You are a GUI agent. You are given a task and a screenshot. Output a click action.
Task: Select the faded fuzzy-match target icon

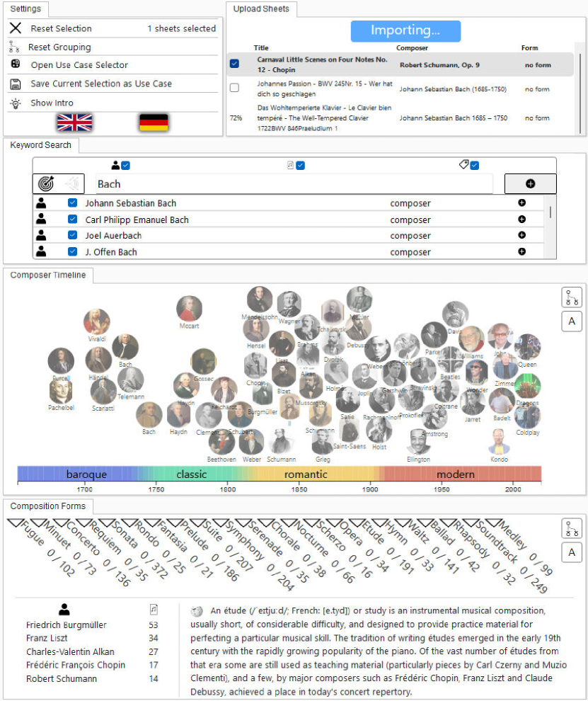pyautogui.click(x=72, y=183)
